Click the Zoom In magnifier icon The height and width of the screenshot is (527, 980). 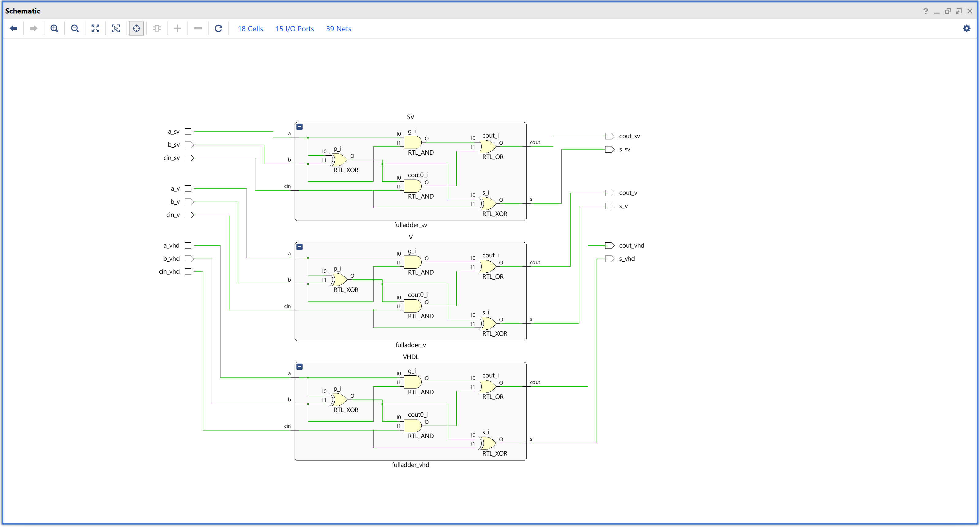[x=55, y=28]
